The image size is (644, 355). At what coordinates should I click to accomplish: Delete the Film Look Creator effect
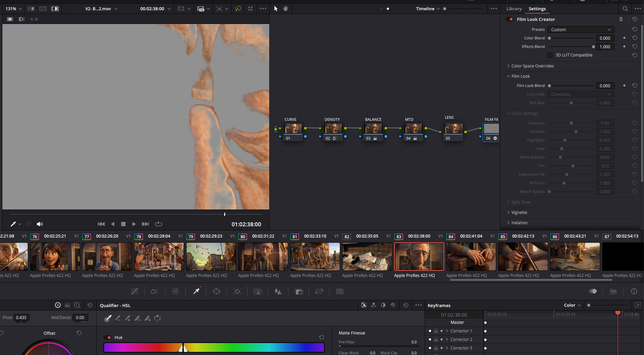pos(621,19)
